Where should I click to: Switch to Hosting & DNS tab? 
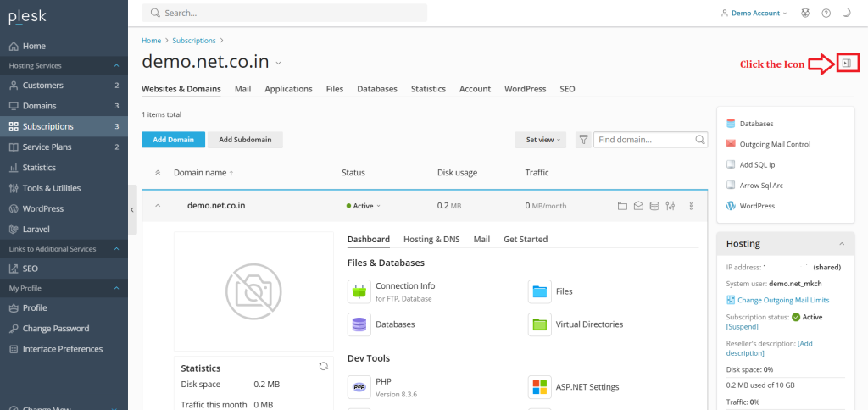431,239
